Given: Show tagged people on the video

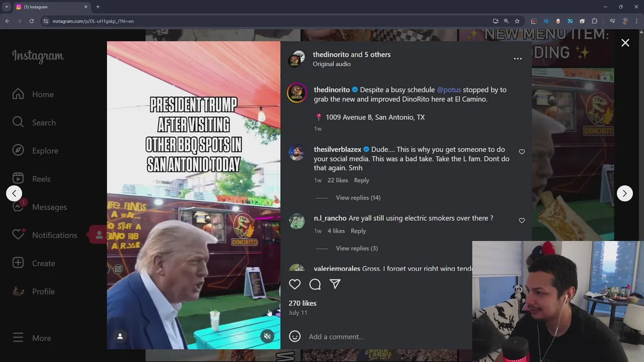Looking at the screenshot, I should click(120, 336).
